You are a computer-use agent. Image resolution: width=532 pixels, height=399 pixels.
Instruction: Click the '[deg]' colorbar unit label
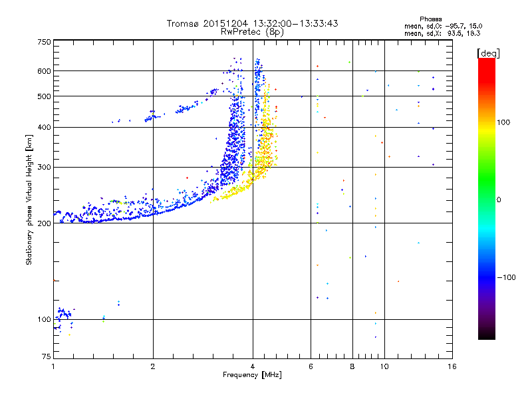488,53
